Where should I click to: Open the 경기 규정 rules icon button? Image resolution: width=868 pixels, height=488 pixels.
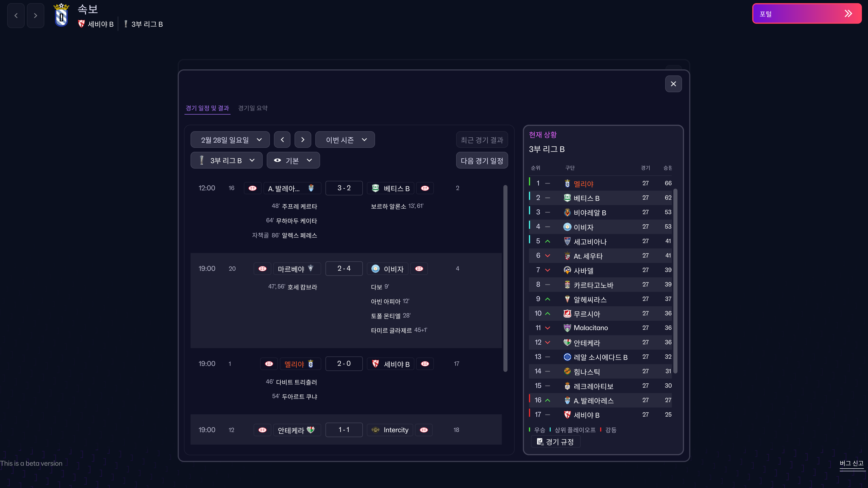(556, 442)
